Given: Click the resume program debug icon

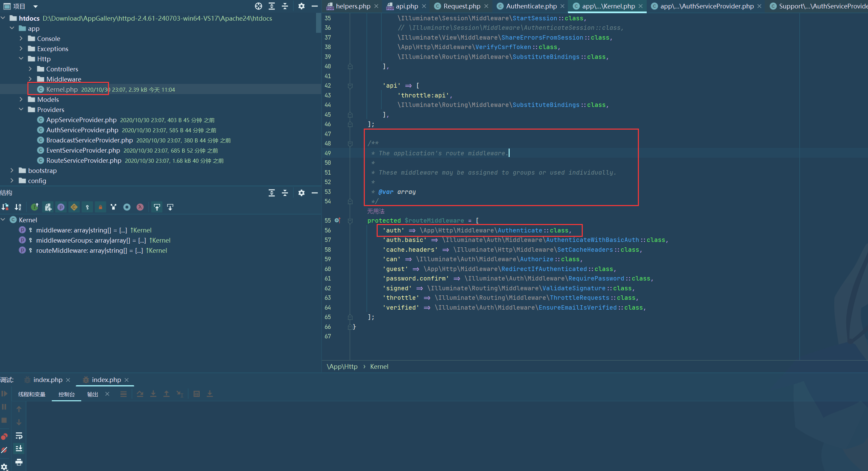Looking at the screenshot, I should pos(4,394).
